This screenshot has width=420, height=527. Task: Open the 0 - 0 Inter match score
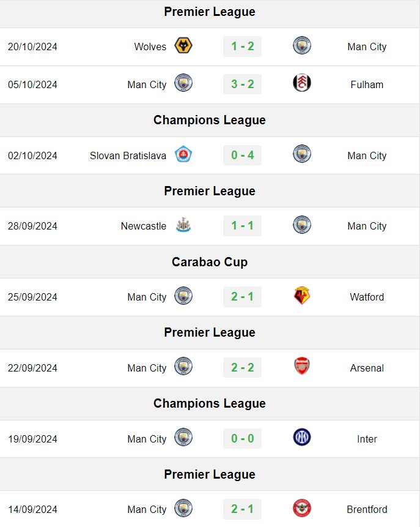tap(242, 439)
